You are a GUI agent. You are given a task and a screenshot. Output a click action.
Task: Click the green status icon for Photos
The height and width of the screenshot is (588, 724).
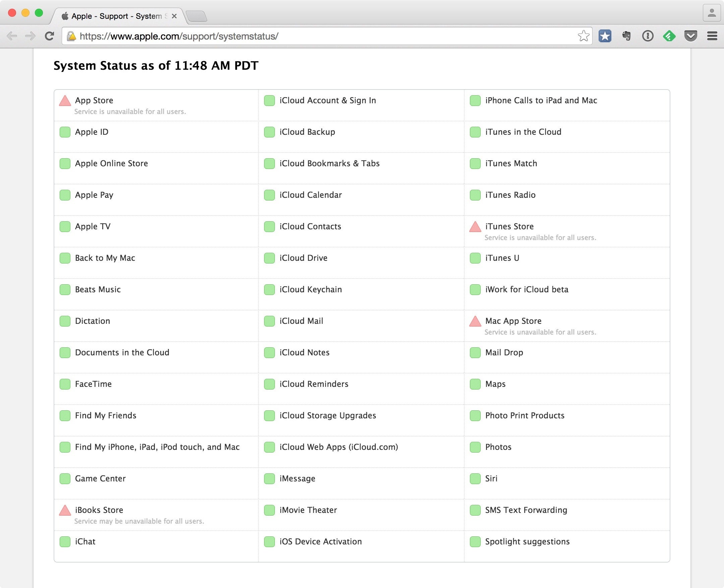pos(475,447)
